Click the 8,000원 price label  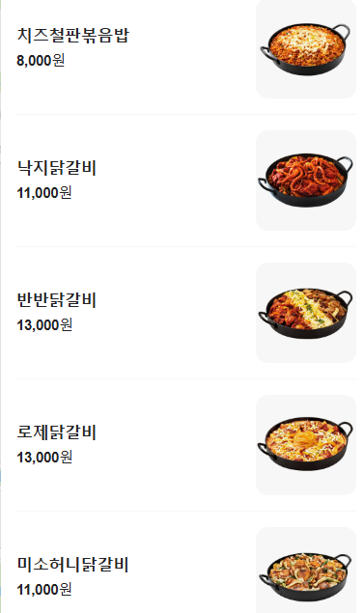[x=41, y=60]
